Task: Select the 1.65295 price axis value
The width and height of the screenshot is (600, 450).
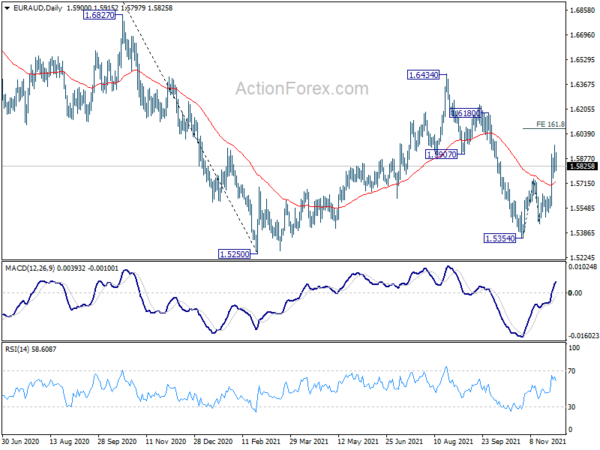Action: (582, 60)
